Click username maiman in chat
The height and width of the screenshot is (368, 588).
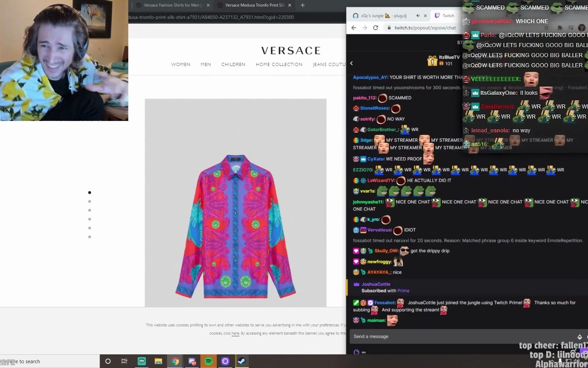[x=376, y=320]
